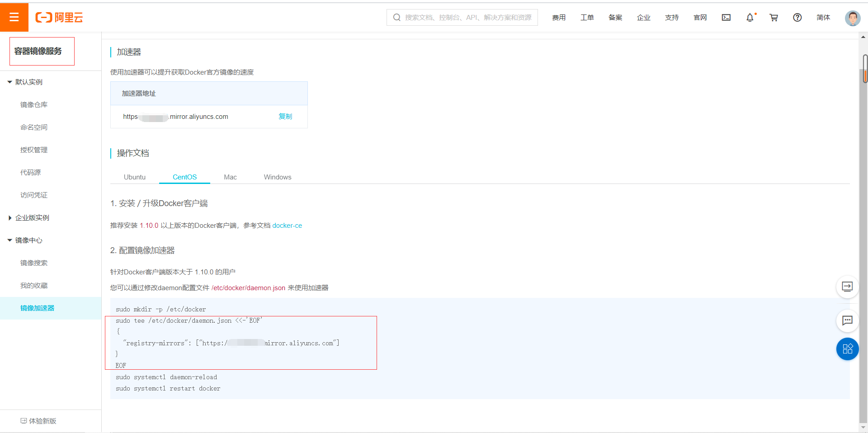Click the 'sudo mkdir -p /etc/docker' line

[x=161, y=310]
